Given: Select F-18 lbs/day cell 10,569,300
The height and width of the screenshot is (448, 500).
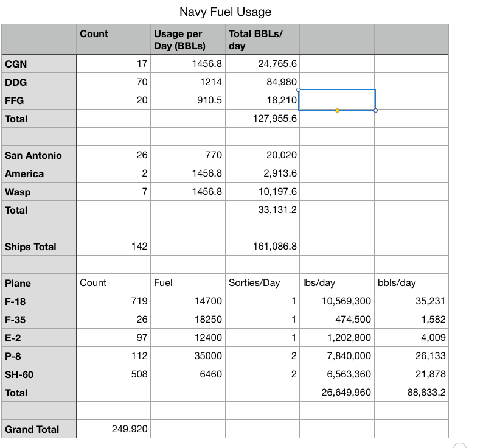Looking at the screenshot, I should (337, 301).
